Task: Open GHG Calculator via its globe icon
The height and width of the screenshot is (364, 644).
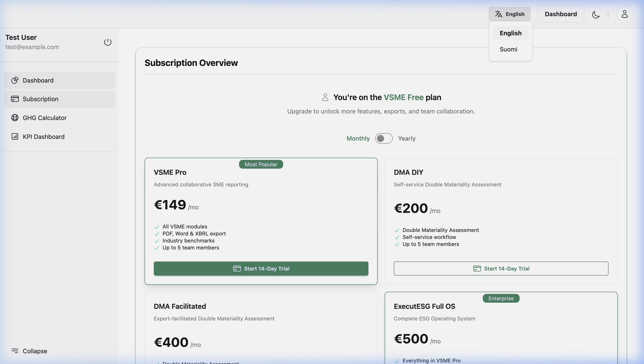Action: [x=15, y=117]
